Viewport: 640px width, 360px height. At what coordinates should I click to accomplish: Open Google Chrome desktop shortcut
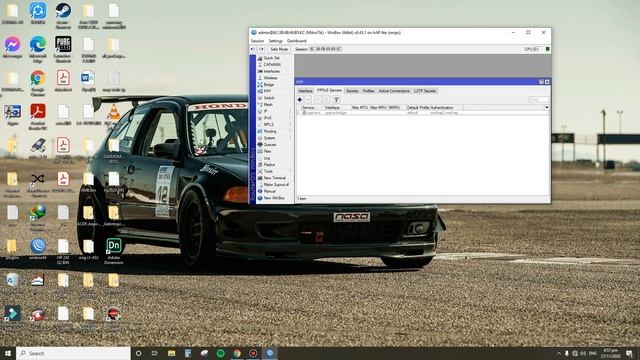click(38, 83)
